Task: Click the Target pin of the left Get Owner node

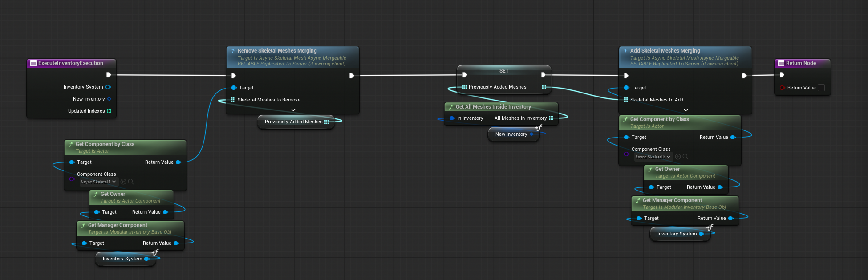Action: (x=97, y=212)
